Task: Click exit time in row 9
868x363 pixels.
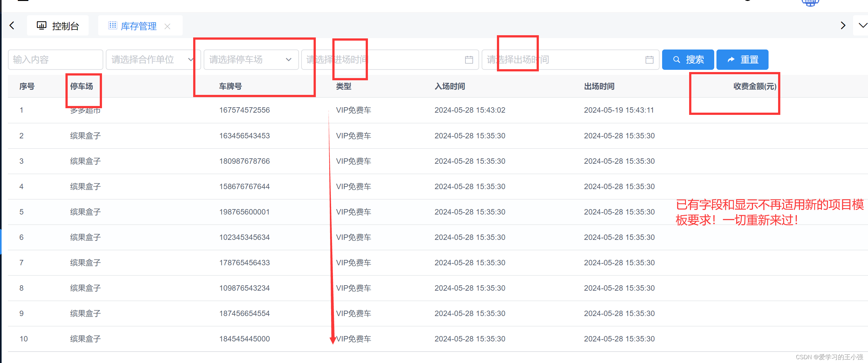Action: pos(619,313)
